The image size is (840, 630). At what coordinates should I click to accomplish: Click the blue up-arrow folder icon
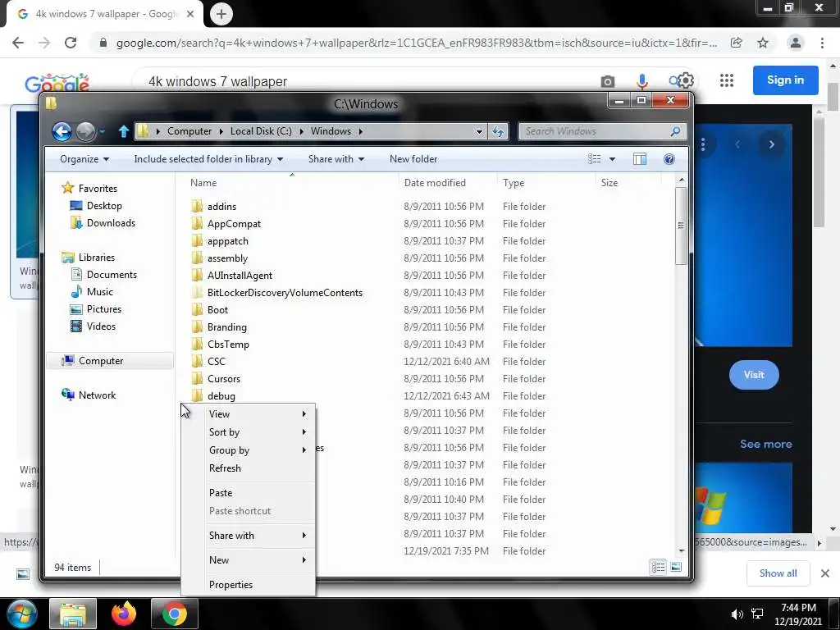coord(124,131)
